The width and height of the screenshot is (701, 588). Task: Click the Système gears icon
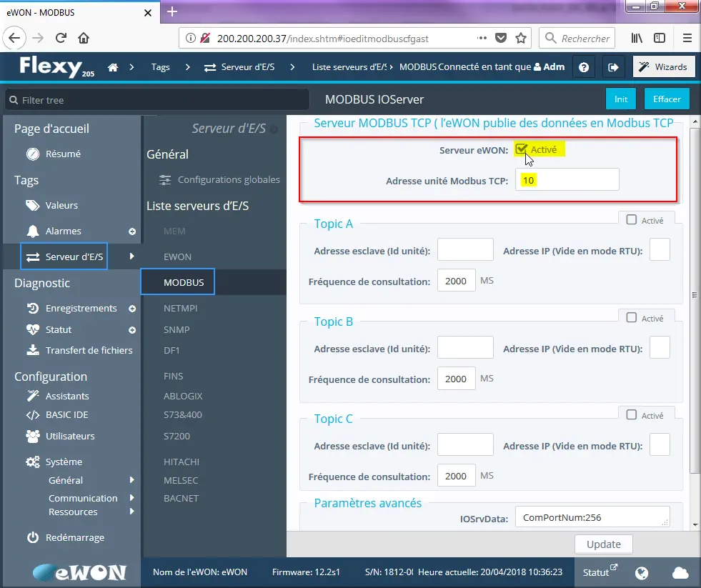(33, 462)
